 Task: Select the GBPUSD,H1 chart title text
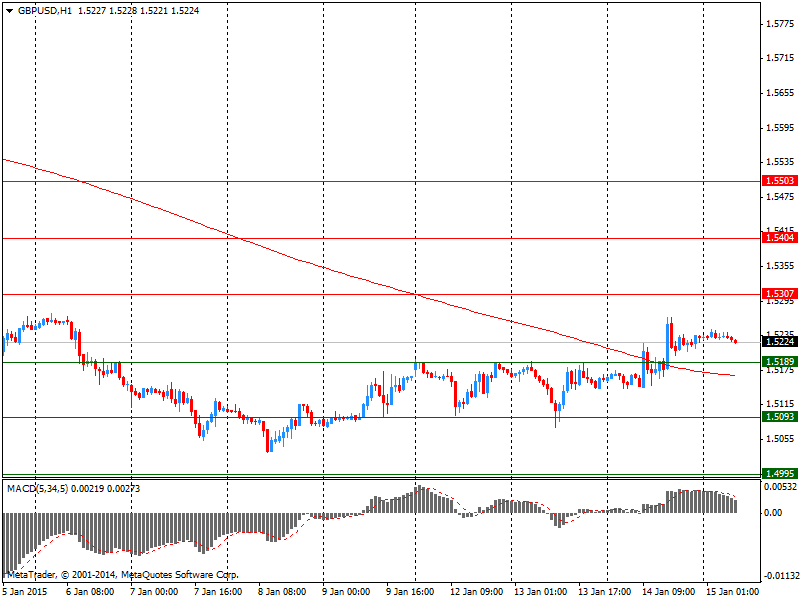click(45, 11)
